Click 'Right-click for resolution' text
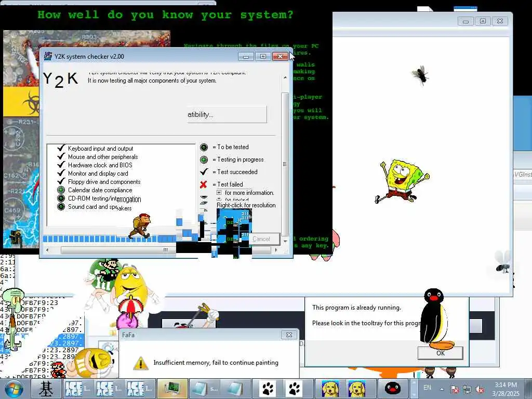 [246, 205]
